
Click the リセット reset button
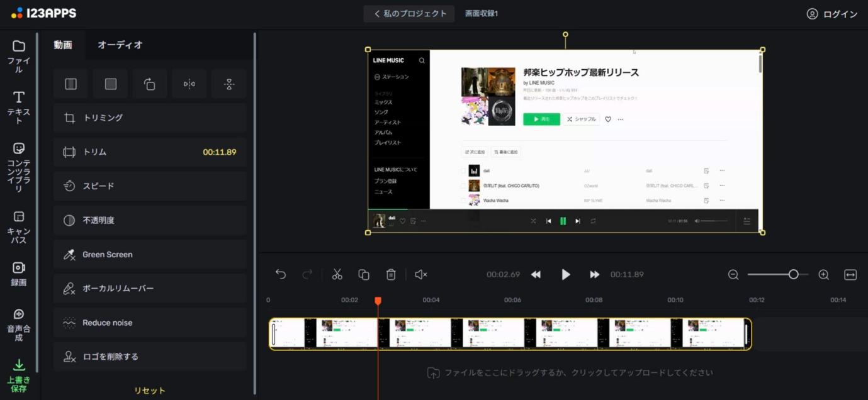click(150, 391)
